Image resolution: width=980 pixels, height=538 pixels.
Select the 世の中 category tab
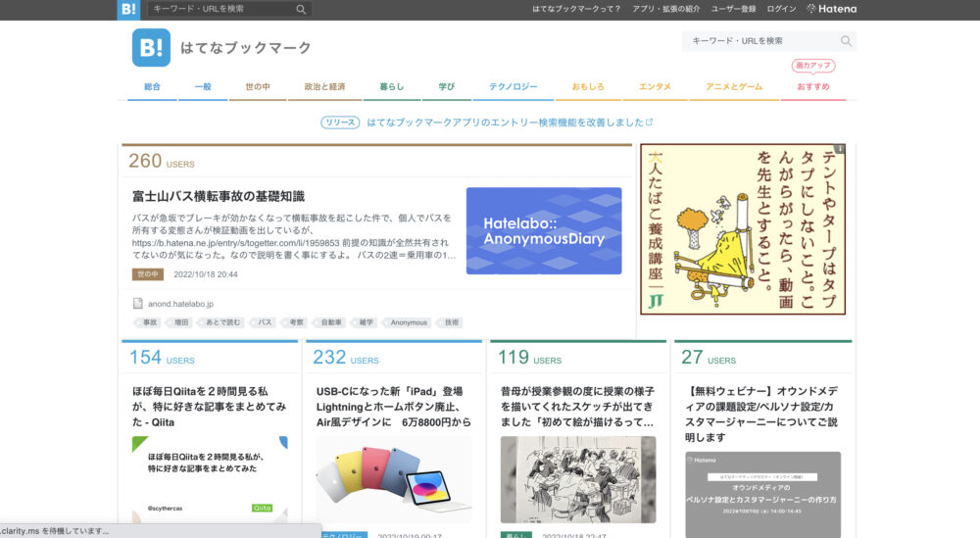pos(258,87)
